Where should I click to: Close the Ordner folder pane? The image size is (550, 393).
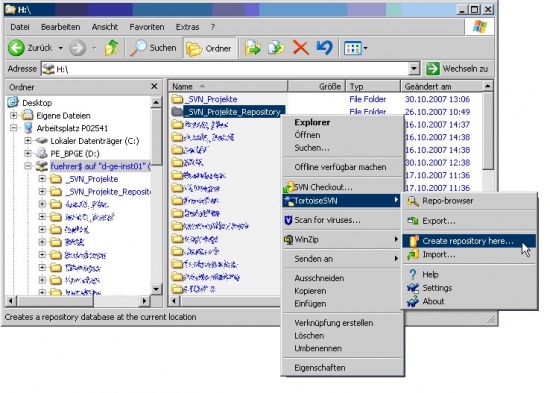coord(154,86)
